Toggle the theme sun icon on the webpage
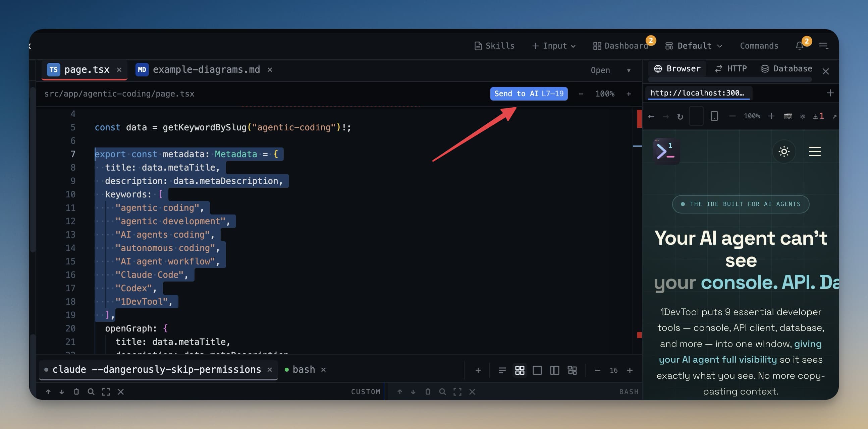The image size is (868, 429). pos(784,151)
